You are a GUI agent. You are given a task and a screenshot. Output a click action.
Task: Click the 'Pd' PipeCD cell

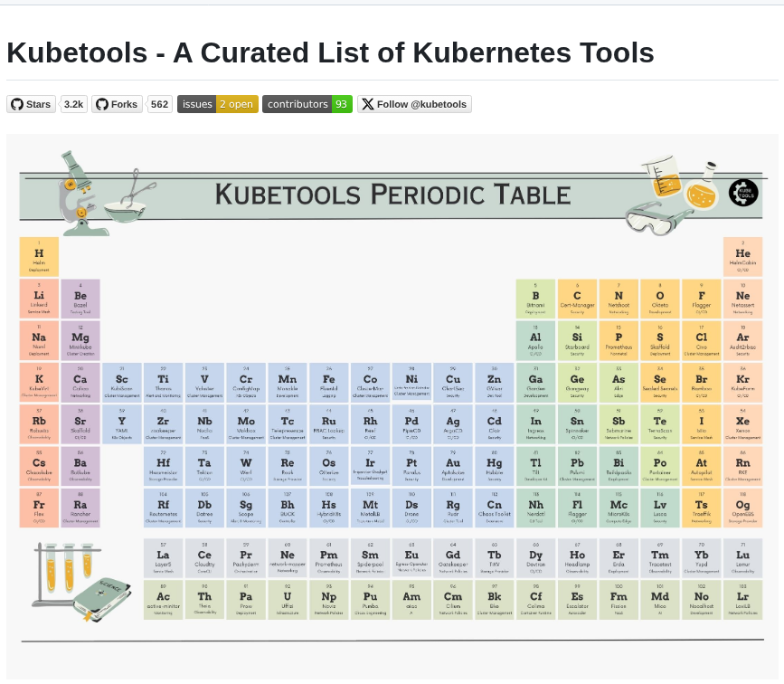[x=411, y=424]
